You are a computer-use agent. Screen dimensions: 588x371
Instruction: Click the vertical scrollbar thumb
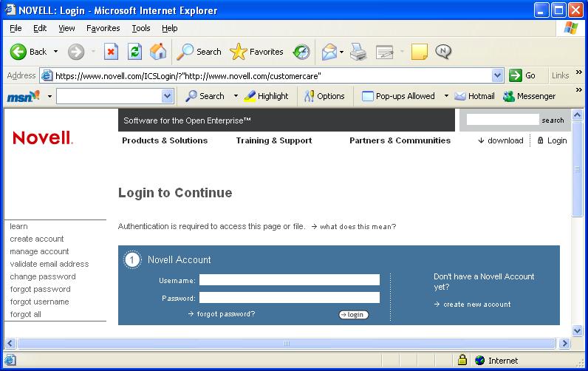[577, 169]
